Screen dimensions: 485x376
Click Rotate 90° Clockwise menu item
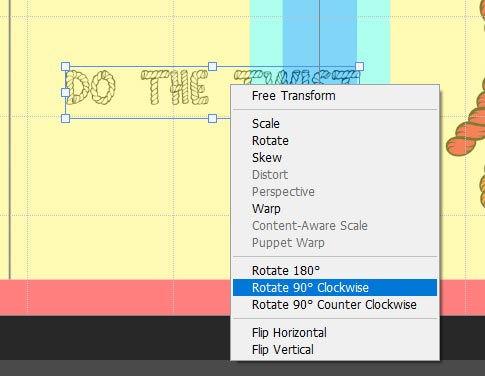pos(335,288)
